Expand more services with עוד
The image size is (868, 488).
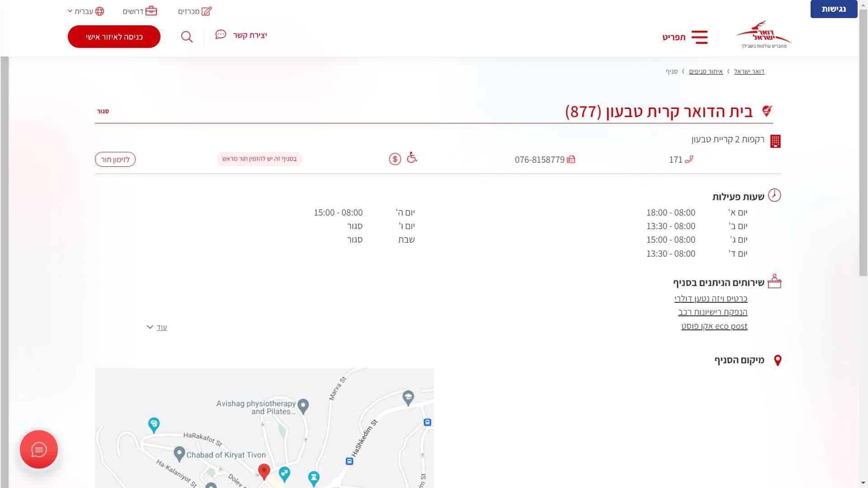pyautogui.click(x=162, y=327)
